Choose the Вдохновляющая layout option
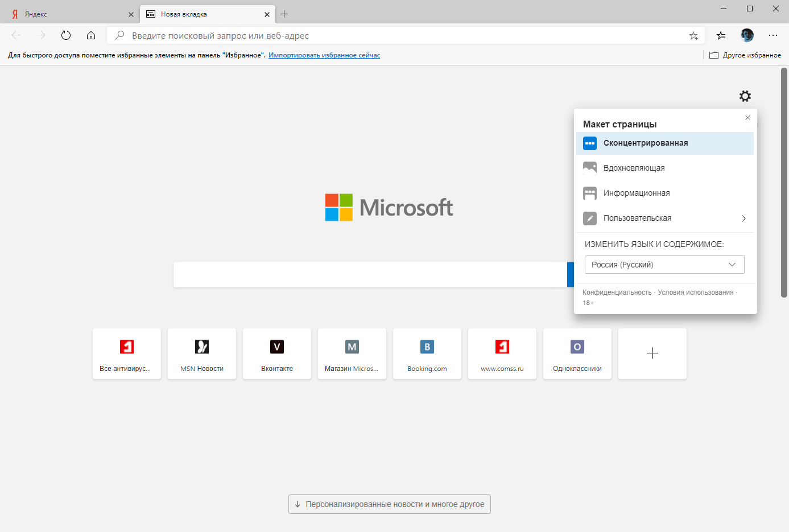This screenshot has width=789, height=532. (665, 168)
